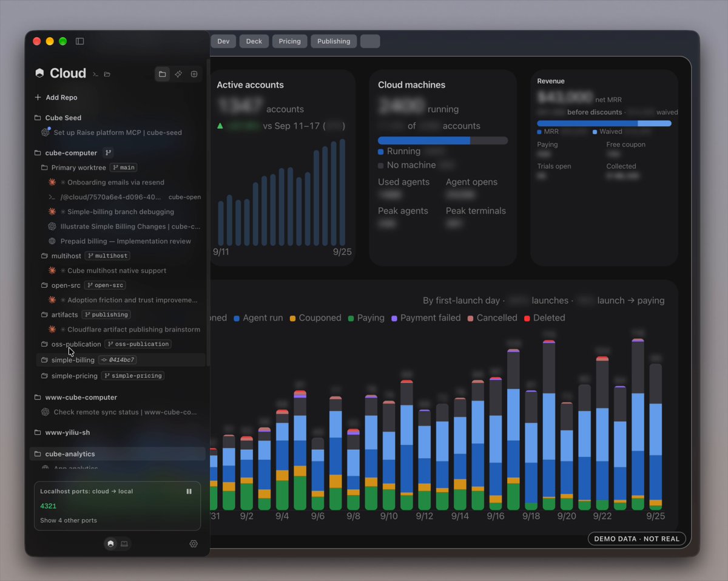The height and width of the screenshot is (581, 728).
Task: Switch to cloud mode hexagon icon
Action: click(110, 544)
